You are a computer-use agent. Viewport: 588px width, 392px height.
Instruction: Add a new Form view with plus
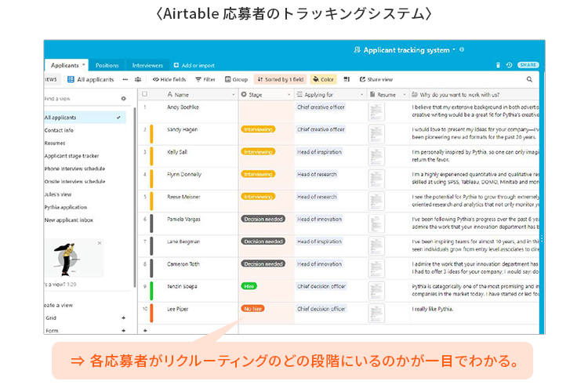[123, 331]
